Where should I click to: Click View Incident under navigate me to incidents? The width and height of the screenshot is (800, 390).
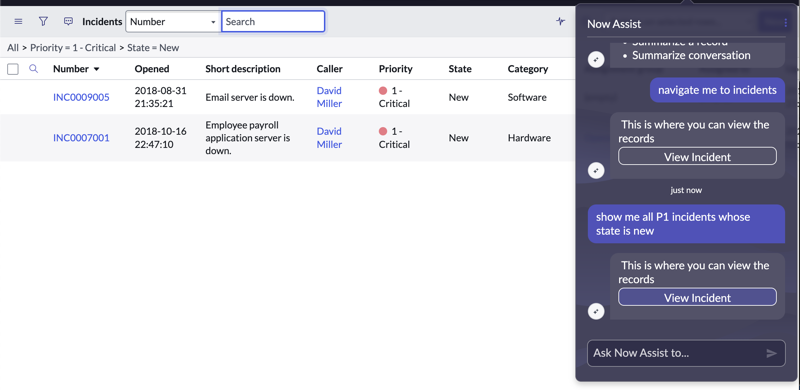[697, 156]
